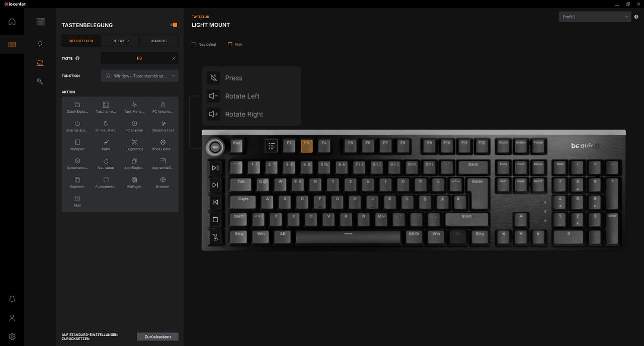Screen dimensions: 644x346
Task: Select the Mail envelope action
Action: pyautogui.click(x=77, y=199)
